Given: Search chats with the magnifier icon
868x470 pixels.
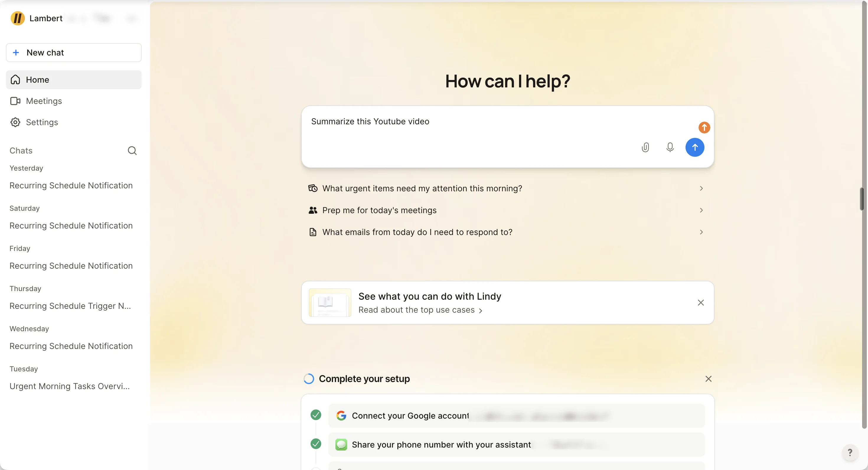Looking at the screenshot, I should tap(133, 151).
